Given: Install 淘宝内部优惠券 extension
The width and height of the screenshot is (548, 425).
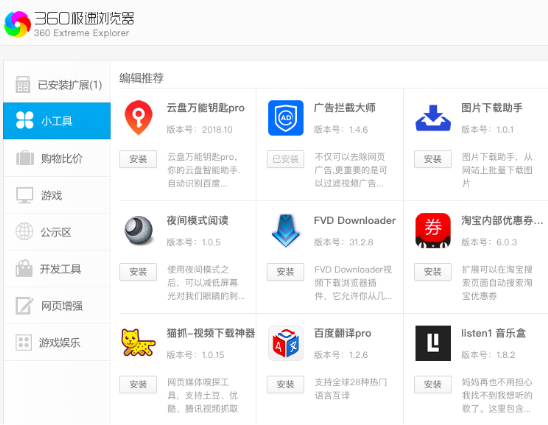Looking at the screenshot, I should pyautogui.click(x=433, y=272).
